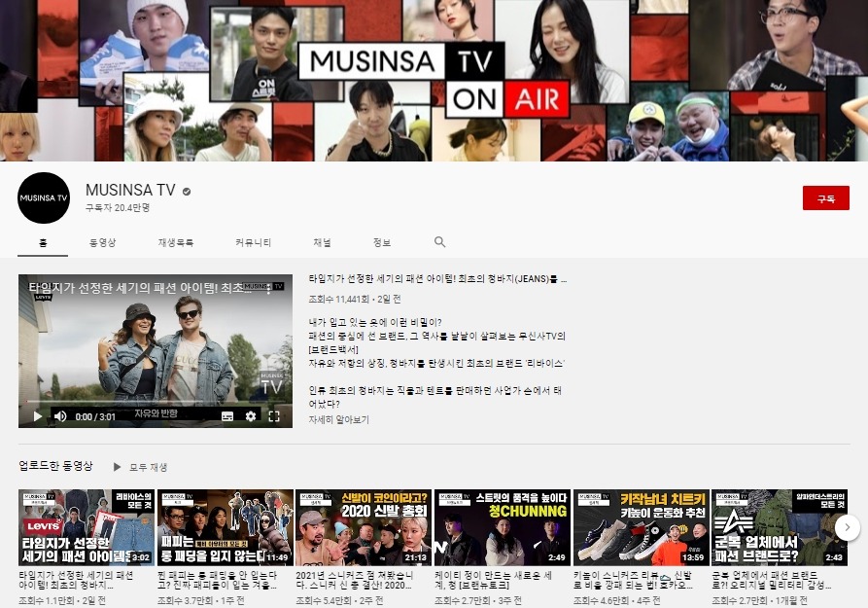Expand description with 자세히 알아보기
Screen dimensions: 868x608
[338, 419]
